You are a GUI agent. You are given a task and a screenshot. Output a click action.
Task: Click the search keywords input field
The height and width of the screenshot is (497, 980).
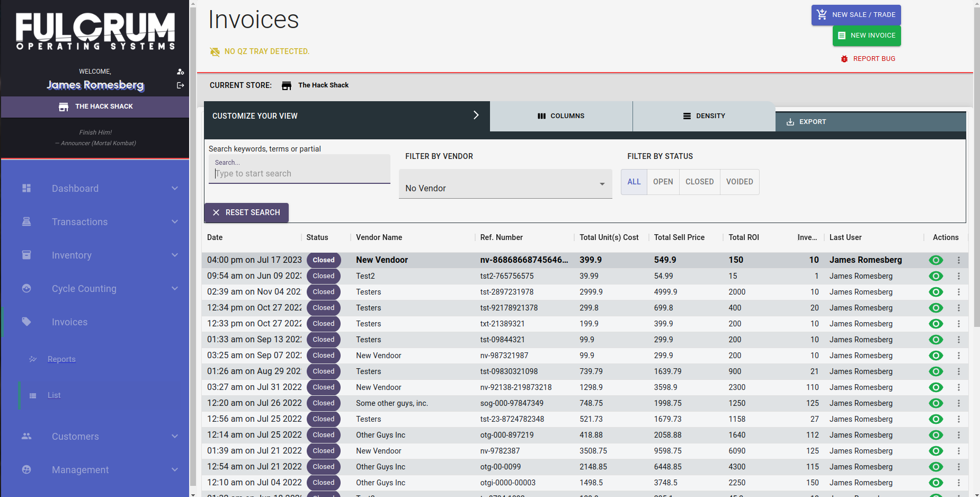299,173
